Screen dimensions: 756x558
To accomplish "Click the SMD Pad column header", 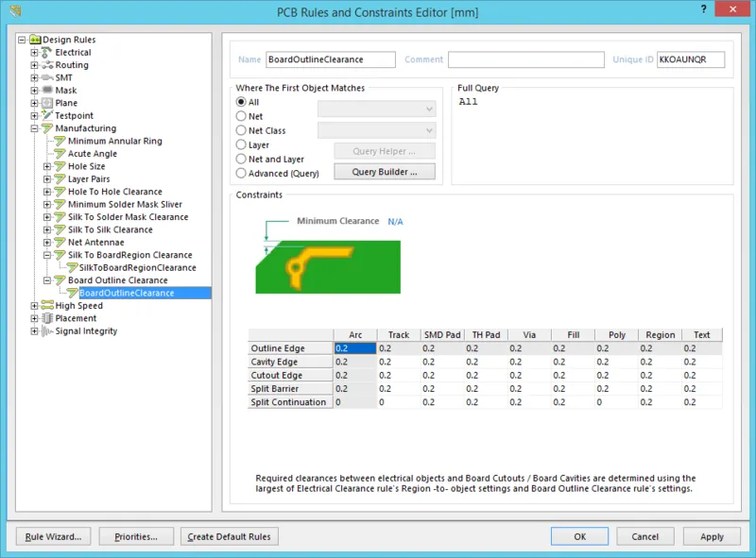I will click(x=442, y=334).
